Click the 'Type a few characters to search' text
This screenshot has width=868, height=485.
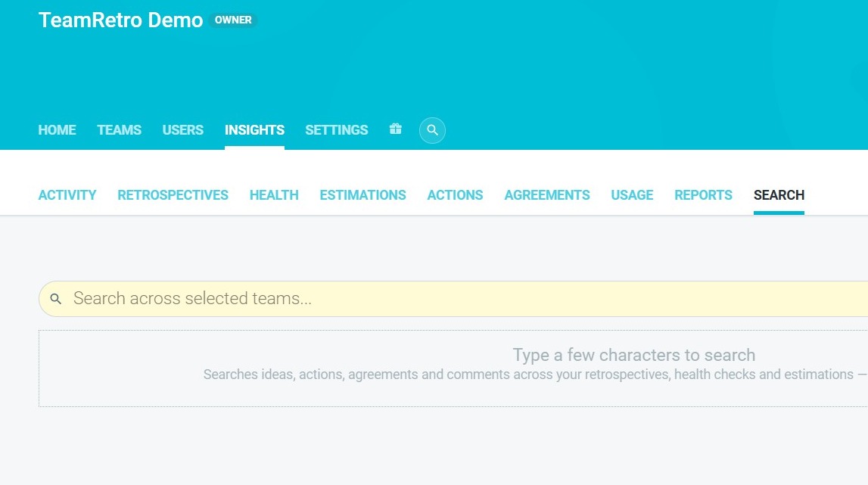point(634,354)
